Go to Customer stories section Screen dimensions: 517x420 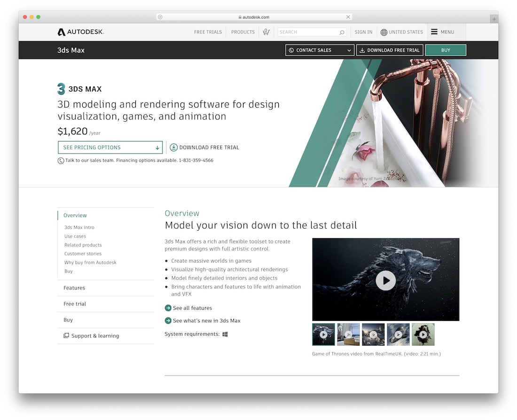click(x=83, y=254)
